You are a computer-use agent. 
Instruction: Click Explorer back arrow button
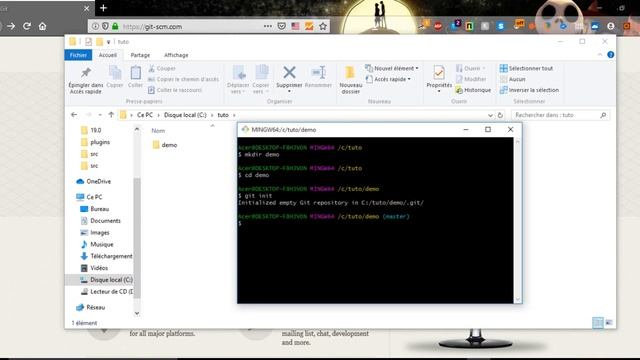(x=74, y=115)
